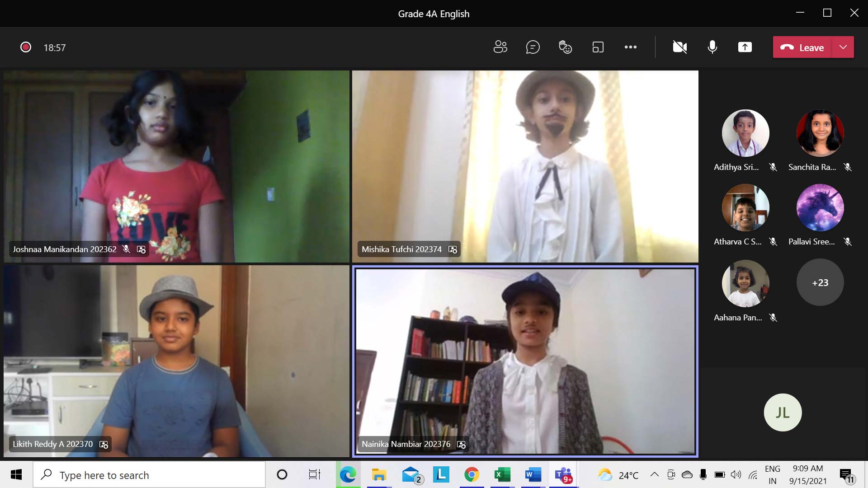Screen dimensions: 868x488
Task: Click icon next to Likith Reddy name
Action: pyautogui.click(x=104, y=445)
